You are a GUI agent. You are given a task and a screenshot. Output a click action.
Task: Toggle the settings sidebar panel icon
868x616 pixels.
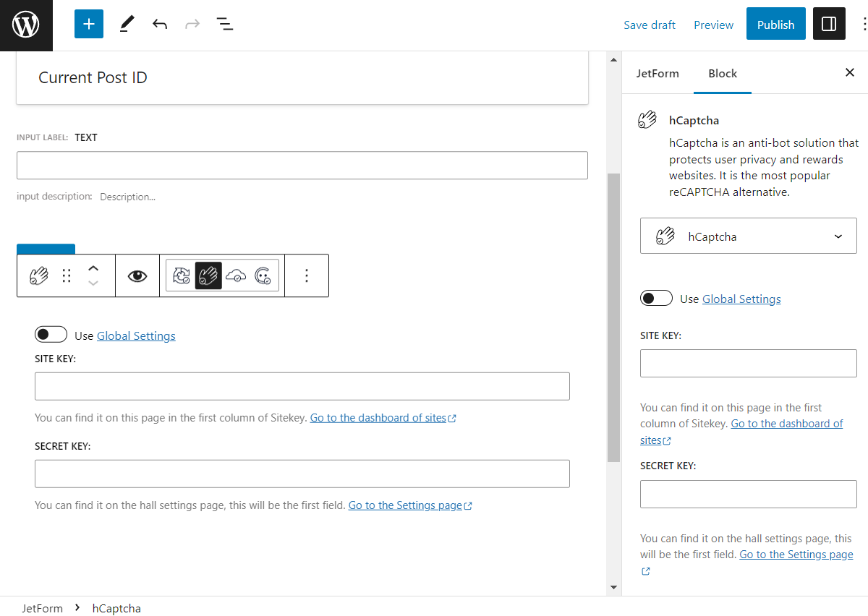[829, 23]
